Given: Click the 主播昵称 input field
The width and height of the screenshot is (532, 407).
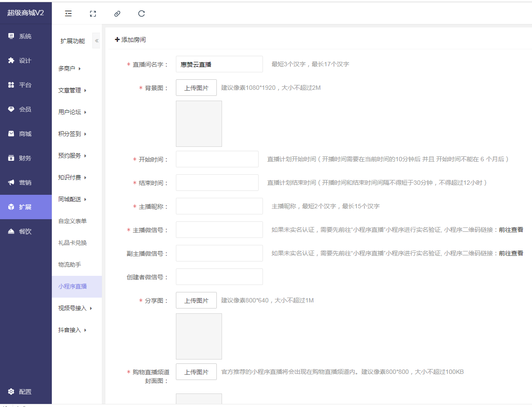Looking at the screenshot, I should 219,206.
